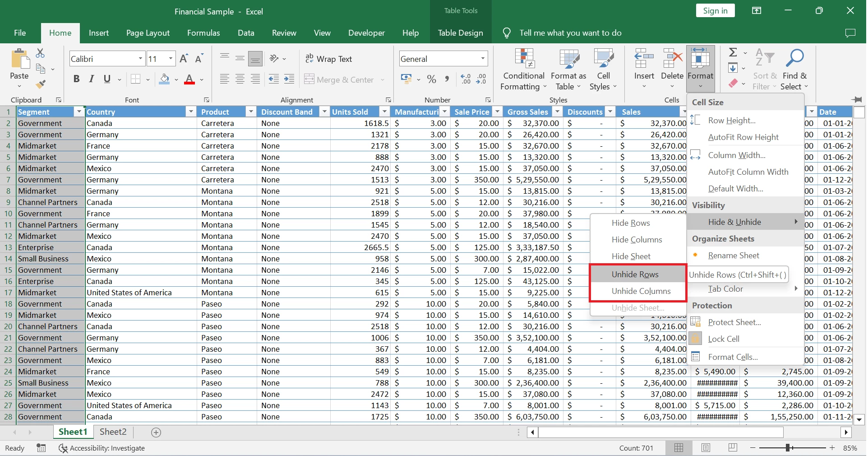Toggle Italic formatting
The height and width of the screenshot is (456, 868).
coord(92,79)
